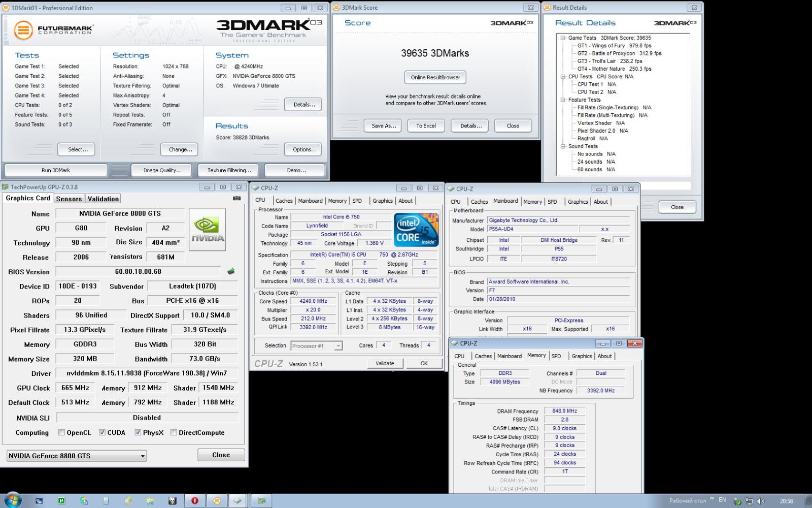
Task: Click the taskbar clock showing 20:58
Action: pos(786,501)
